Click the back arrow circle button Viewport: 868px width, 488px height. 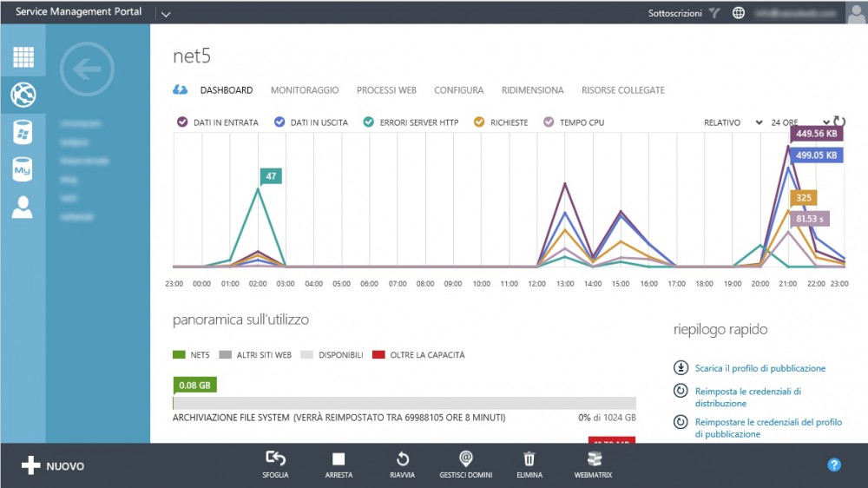coord(87,69)
